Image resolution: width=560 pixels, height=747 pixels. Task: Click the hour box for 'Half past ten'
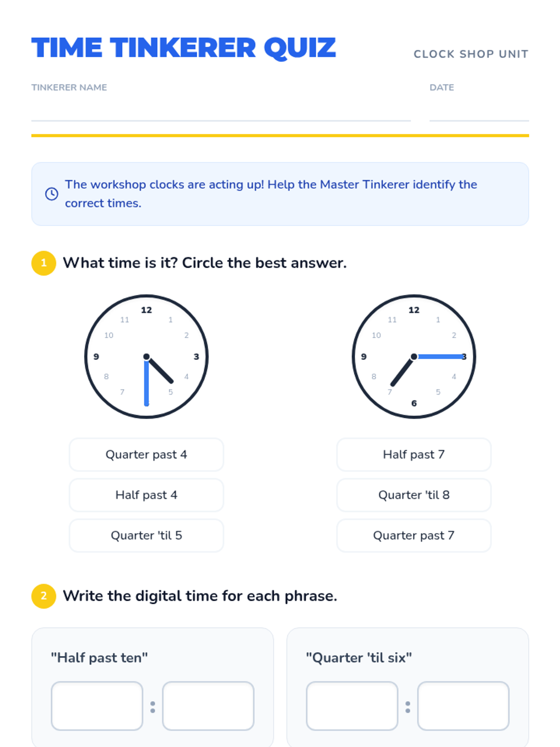[x=97, y=706]
